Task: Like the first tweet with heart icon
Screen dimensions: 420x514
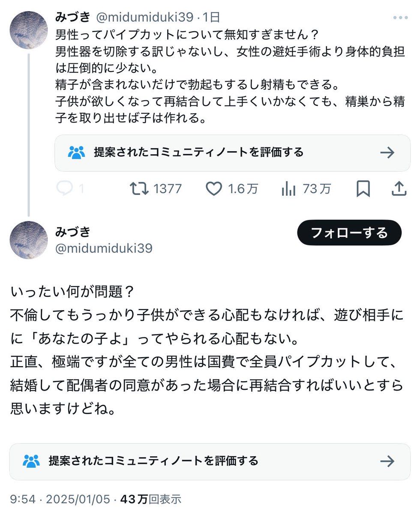Action: pos(214,189)
